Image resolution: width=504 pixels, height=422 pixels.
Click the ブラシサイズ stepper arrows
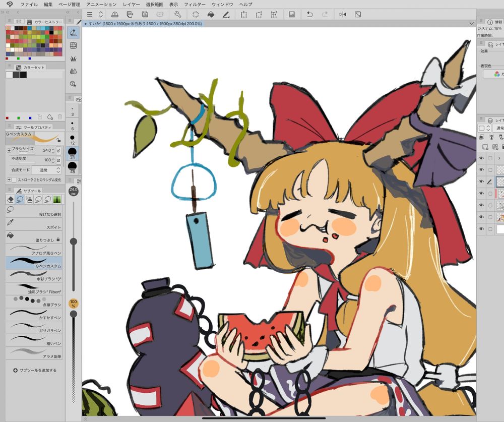click(53, 150)
